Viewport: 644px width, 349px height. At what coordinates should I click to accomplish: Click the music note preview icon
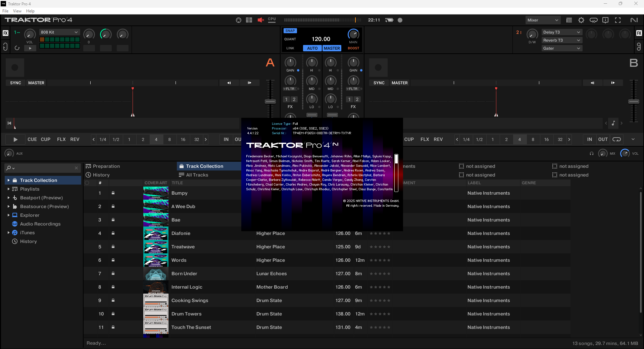click(x=613, y=123)
